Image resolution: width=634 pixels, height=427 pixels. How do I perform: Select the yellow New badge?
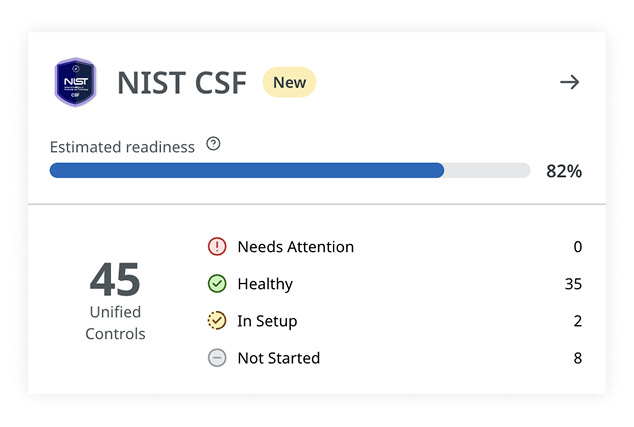(289, 82)
